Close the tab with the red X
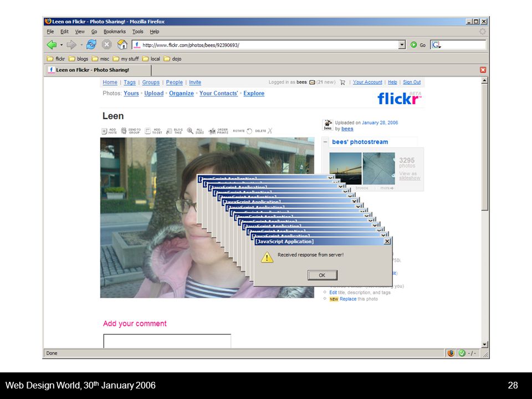The width and height of the screenshot is (532, 399). pos(483,70)
